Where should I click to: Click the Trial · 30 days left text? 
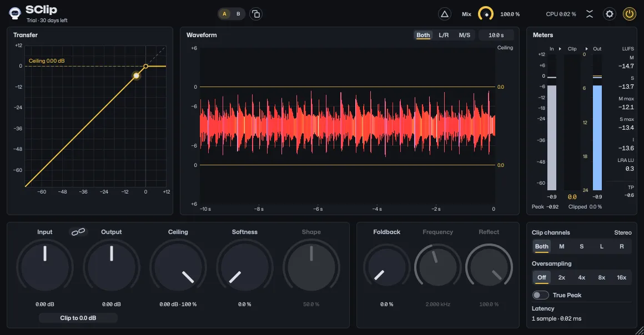click(x=47, y=21)
